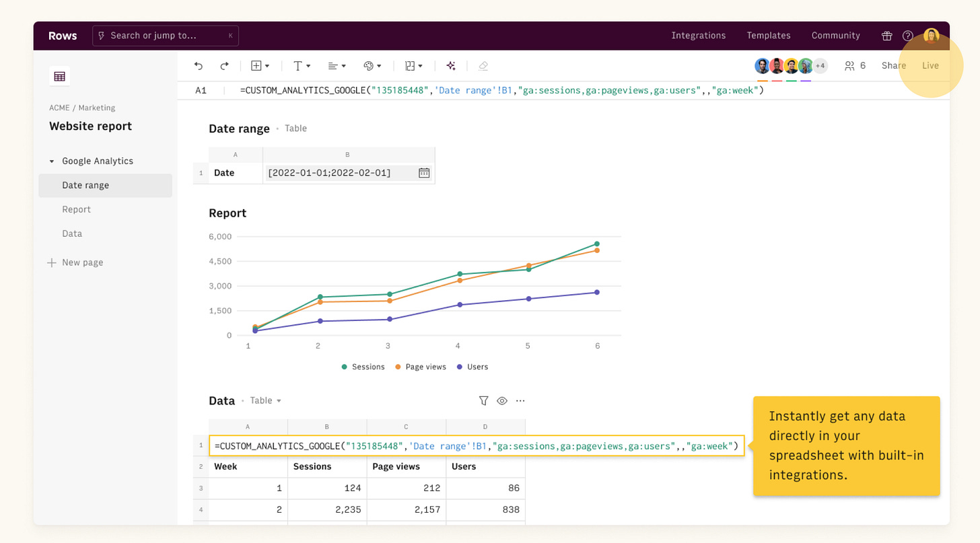Click the AI sparkle icon
980x543 pixels.
tap(451, 66)
